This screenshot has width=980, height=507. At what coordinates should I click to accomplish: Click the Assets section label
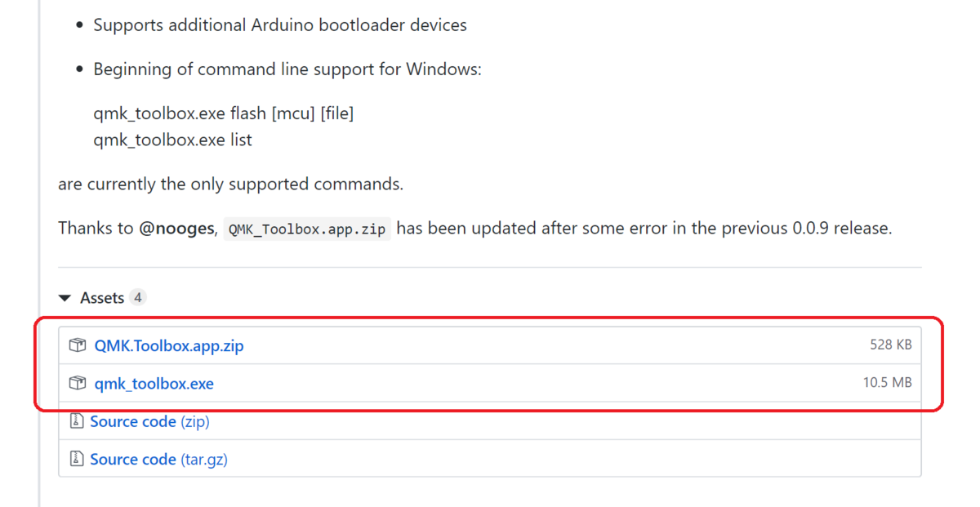[102, 298]
